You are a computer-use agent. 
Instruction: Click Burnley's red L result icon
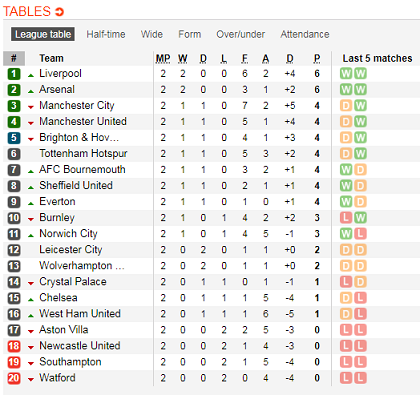tap(346, 218)
